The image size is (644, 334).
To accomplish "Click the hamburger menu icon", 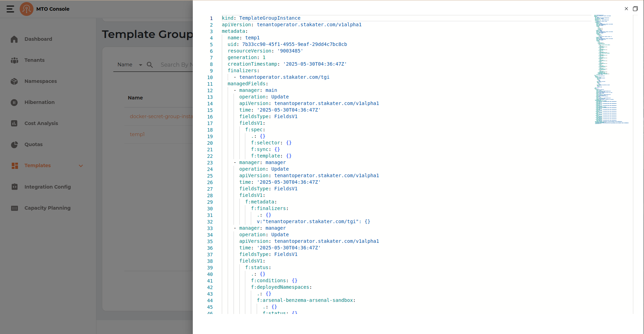I will tap(10, 9).
